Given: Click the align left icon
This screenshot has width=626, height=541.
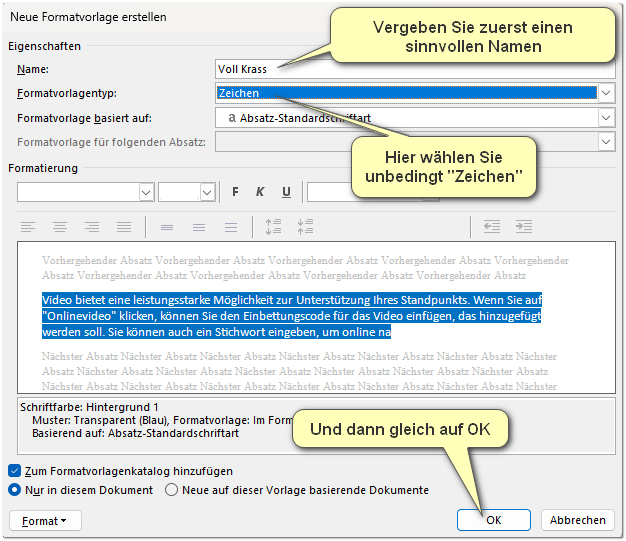Looking at the screenshot, I should pyautogui.click(x=28, y=227).
